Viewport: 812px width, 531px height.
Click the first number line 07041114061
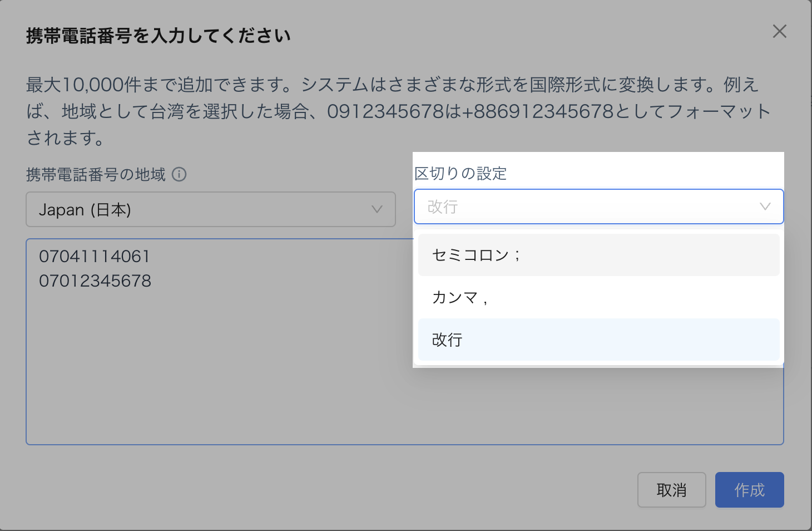[95, 257]
